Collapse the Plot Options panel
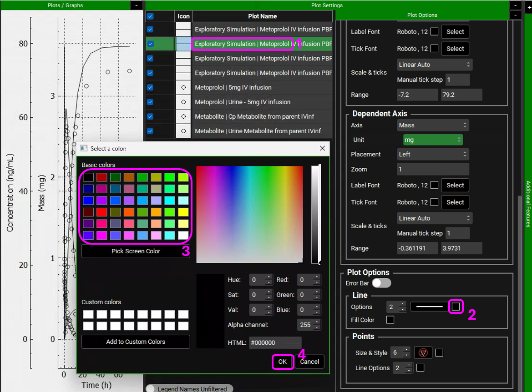532x392 pixels. [515, 15]
